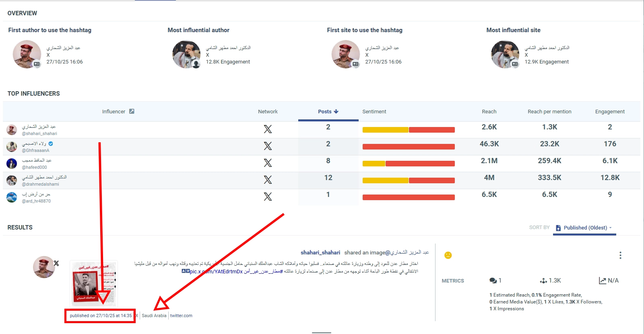Open the pic.x.com/YAtEdrtmDx link
The width and height of the screenshot is (644, 334).
point(216,271)
